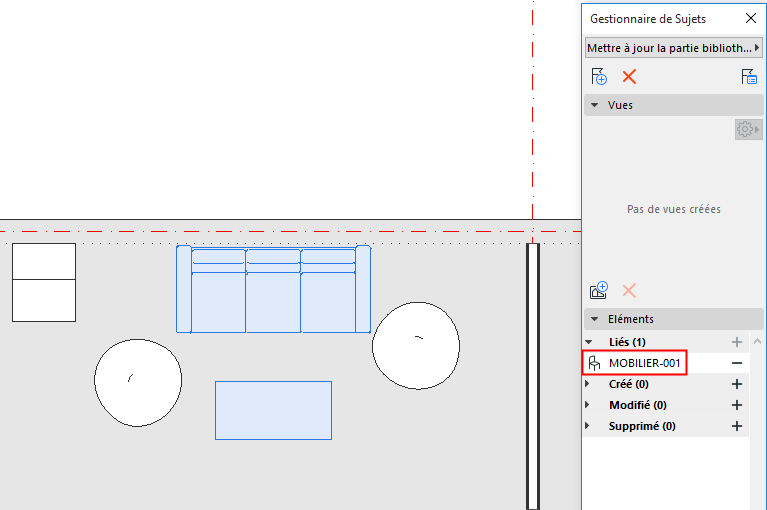Image resolution: width=767 pixels, height=510 pixels.
Task: Click the plus icon next to Créé
Action: 737,384
